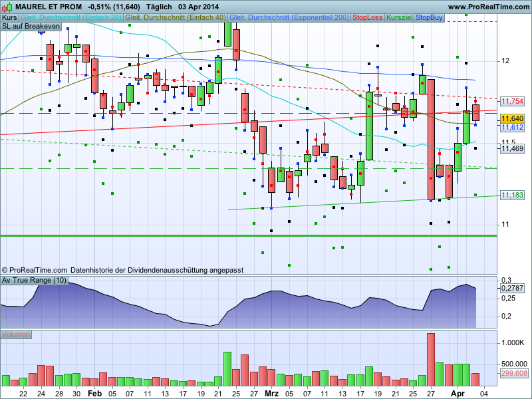Click the MAUREL ET PROM title text
Viewport: 532px width, 399px height.
49,7
